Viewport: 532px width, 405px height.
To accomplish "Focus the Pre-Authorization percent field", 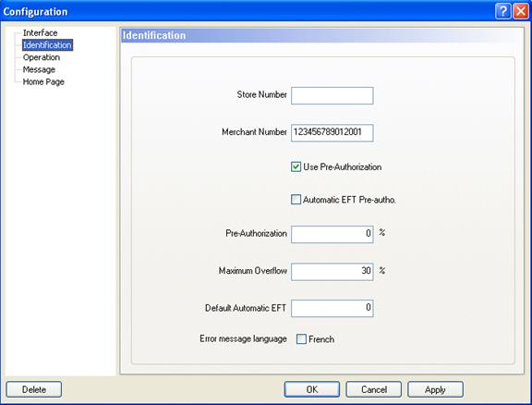I will (332, 234).
